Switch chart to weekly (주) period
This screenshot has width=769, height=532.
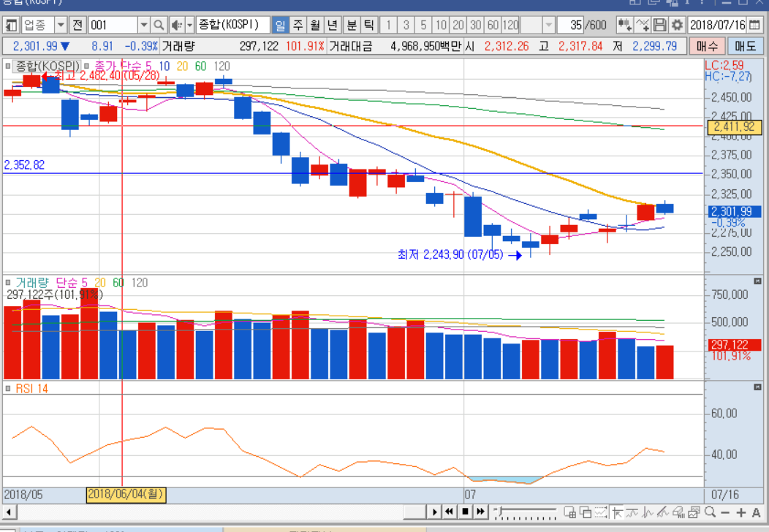tap(298, 26)
